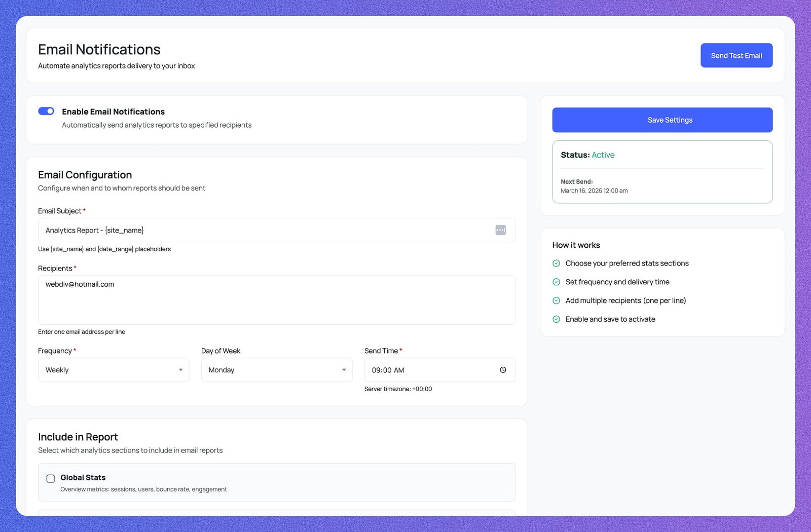The height and width of the screenshot is (532, 811).
Task: Click the Send Test Email button
Action: pos(736,55)
